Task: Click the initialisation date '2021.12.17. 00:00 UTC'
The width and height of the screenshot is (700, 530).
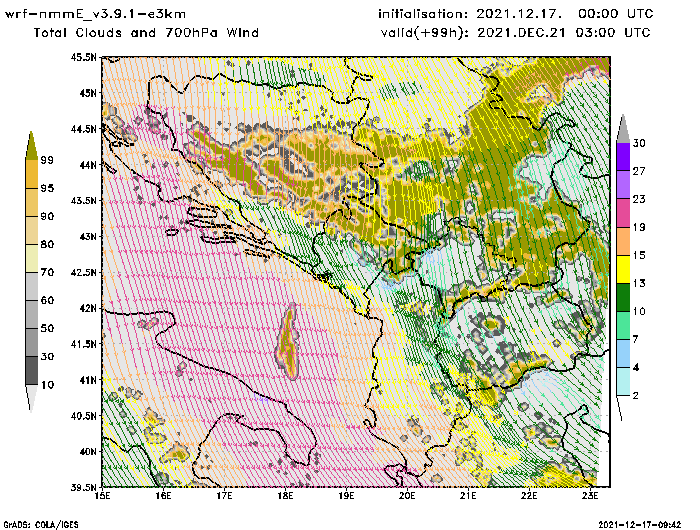Action: click(x=565, y=14)
